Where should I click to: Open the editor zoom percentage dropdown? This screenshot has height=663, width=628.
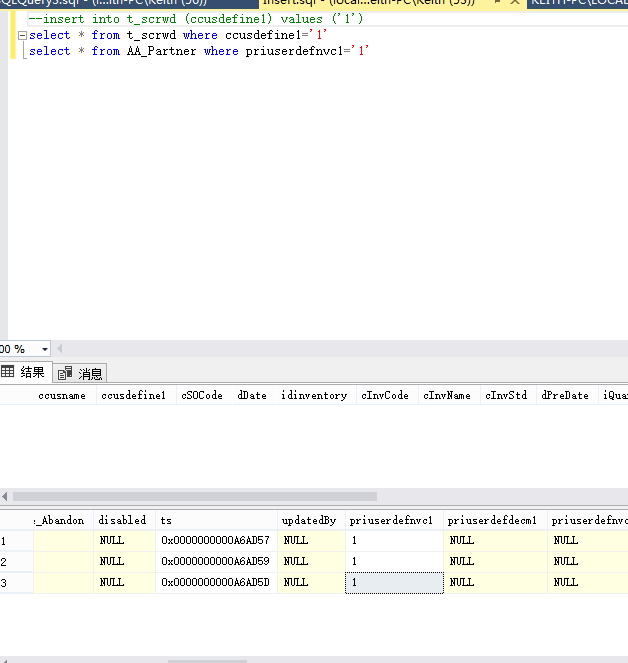coord(44,349)
